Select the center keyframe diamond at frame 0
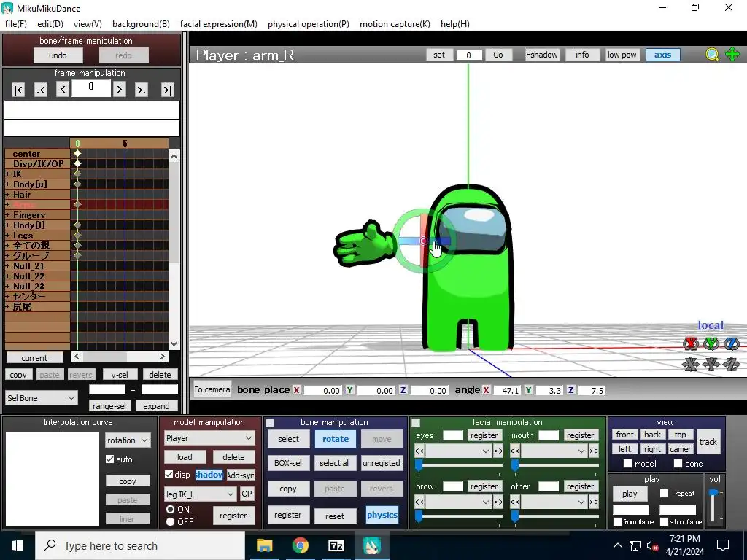Image resolution: width=747 pixels, height=560 pixels. pos(77,153)
